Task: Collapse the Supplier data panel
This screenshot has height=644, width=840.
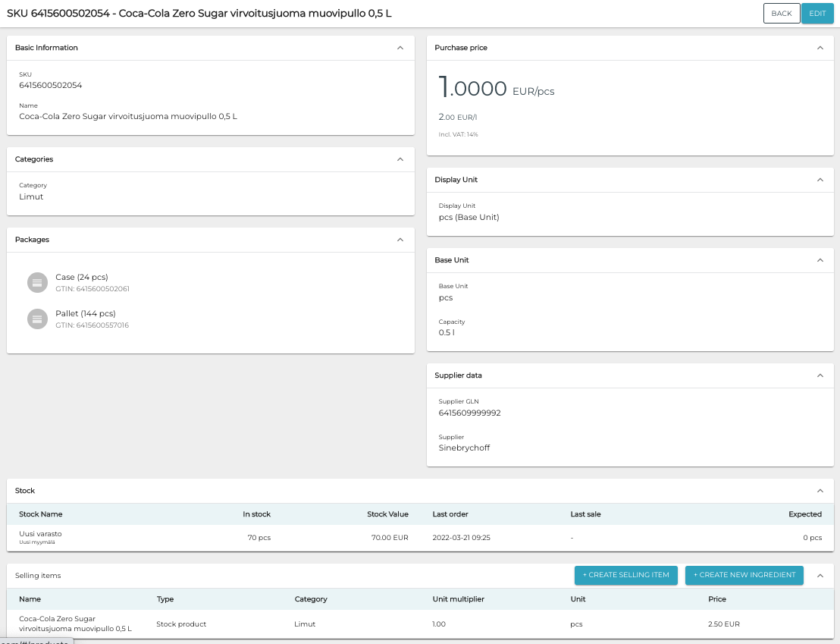Action: coord(820,375)
